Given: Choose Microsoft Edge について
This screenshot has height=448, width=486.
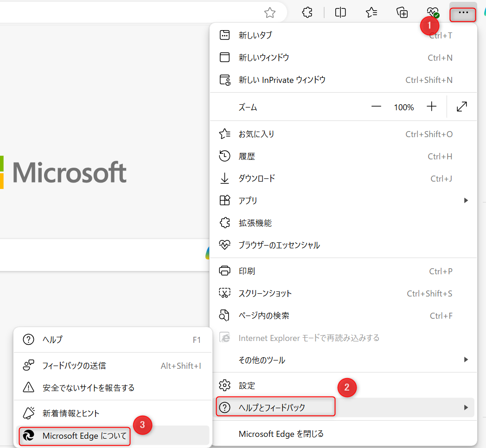Looking at the screenshot, I should (x=84, y=436).
